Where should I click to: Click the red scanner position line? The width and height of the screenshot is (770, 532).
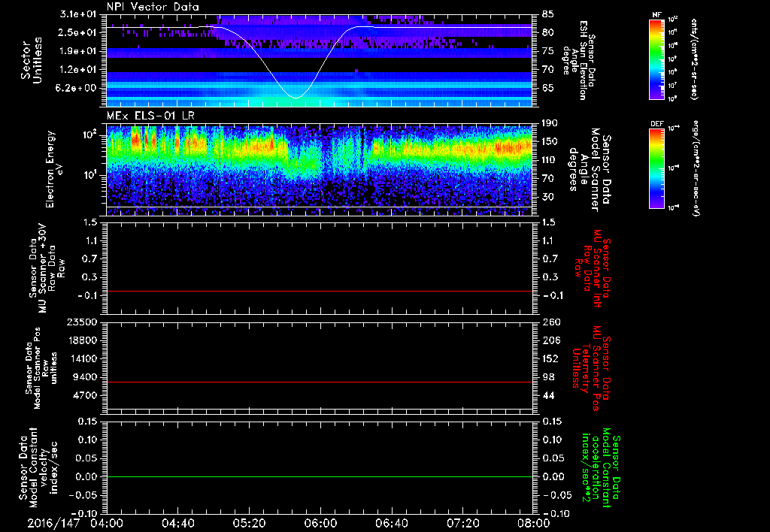click(x=320, y=382)
